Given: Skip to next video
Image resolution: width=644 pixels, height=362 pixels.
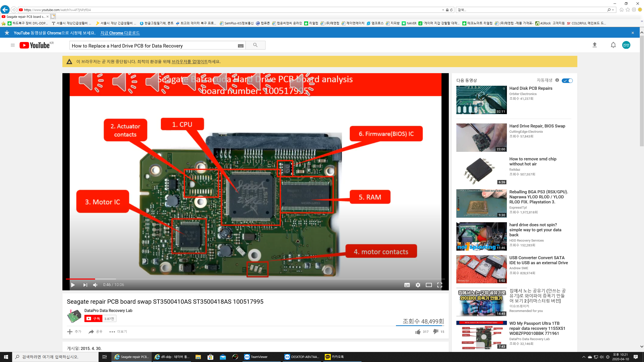Looking at the screenshot, I should click(x=85, y=285).
